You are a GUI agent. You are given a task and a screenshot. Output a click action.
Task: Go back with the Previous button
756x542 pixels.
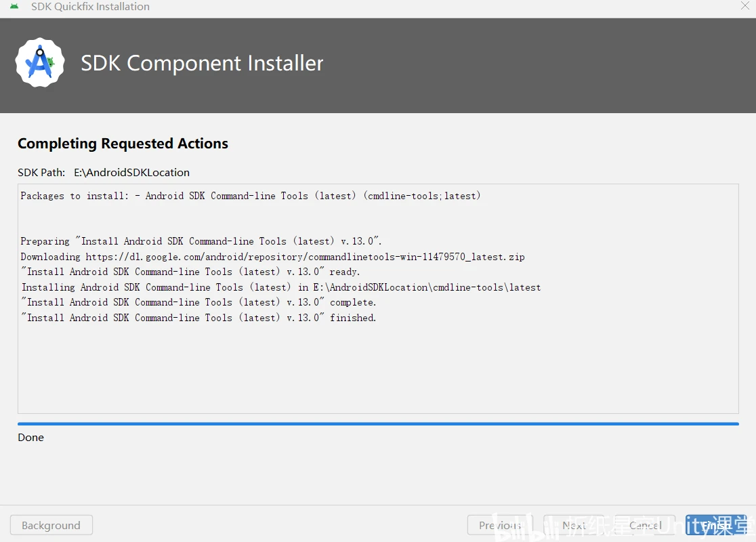click(x=500, y=525)
